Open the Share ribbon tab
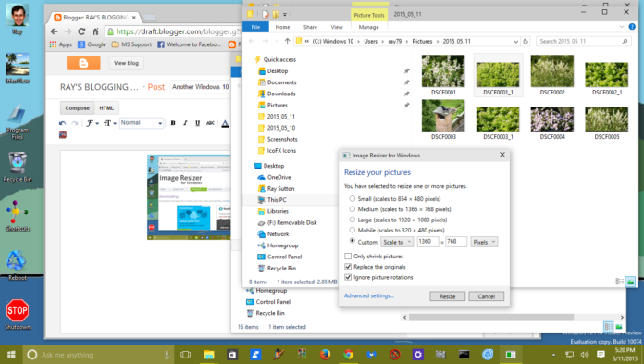The image size is (644, 364). pos(310,27)
